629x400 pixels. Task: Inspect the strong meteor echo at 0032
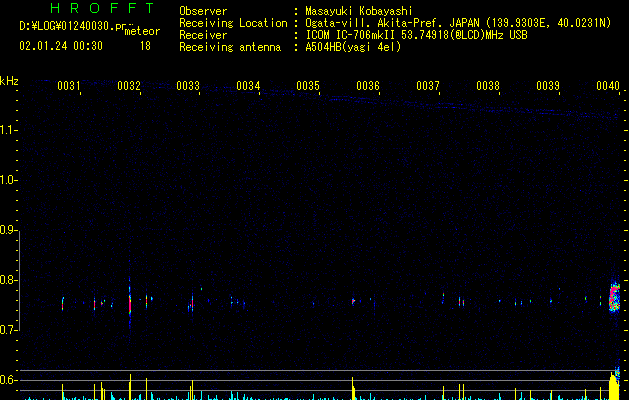[130, 302]
